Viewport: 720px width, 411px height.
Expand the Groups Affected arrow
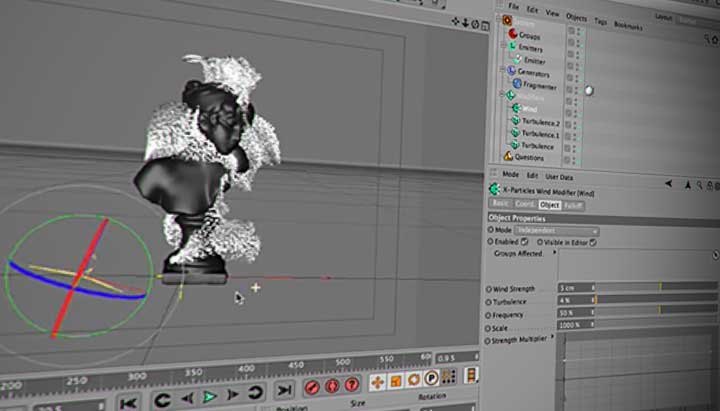(x=554, y=252)
